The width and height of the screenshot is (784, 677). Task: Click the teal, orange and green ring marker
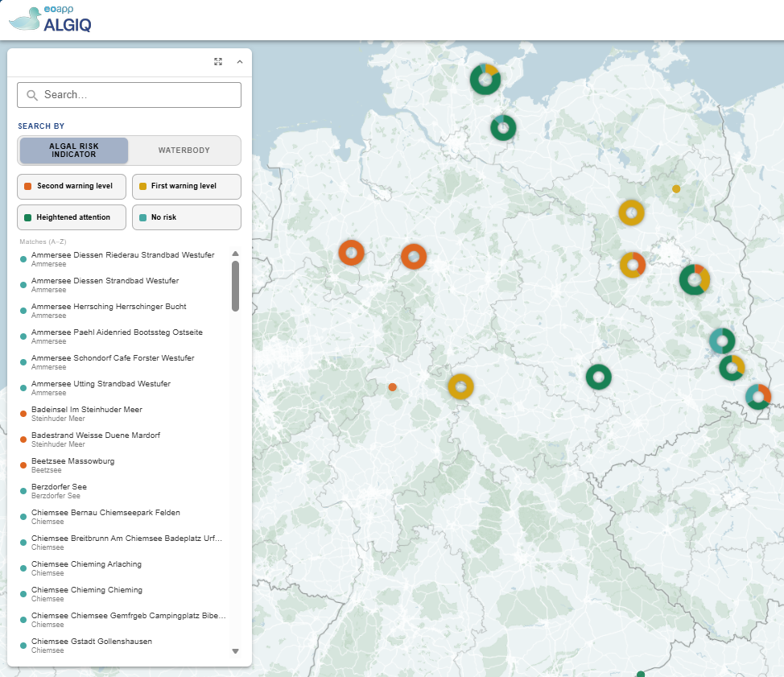[758, 397]
